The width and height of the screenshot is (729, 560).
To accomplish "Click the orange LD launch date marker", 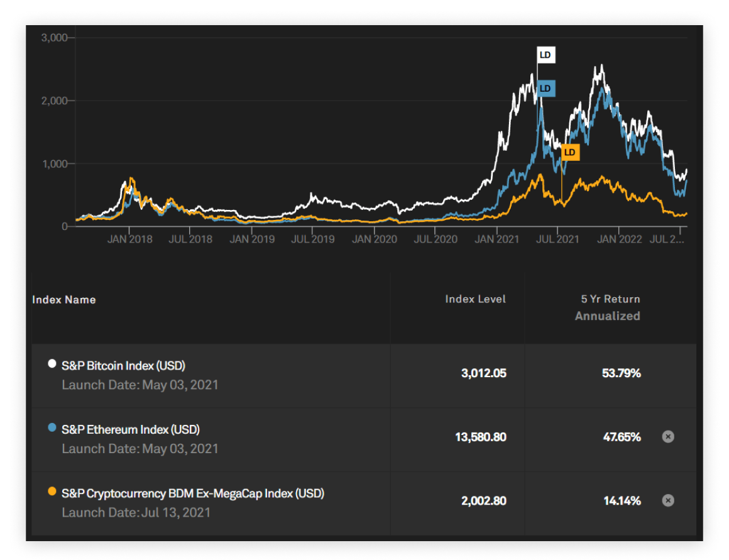I will [x=569, y=152].
